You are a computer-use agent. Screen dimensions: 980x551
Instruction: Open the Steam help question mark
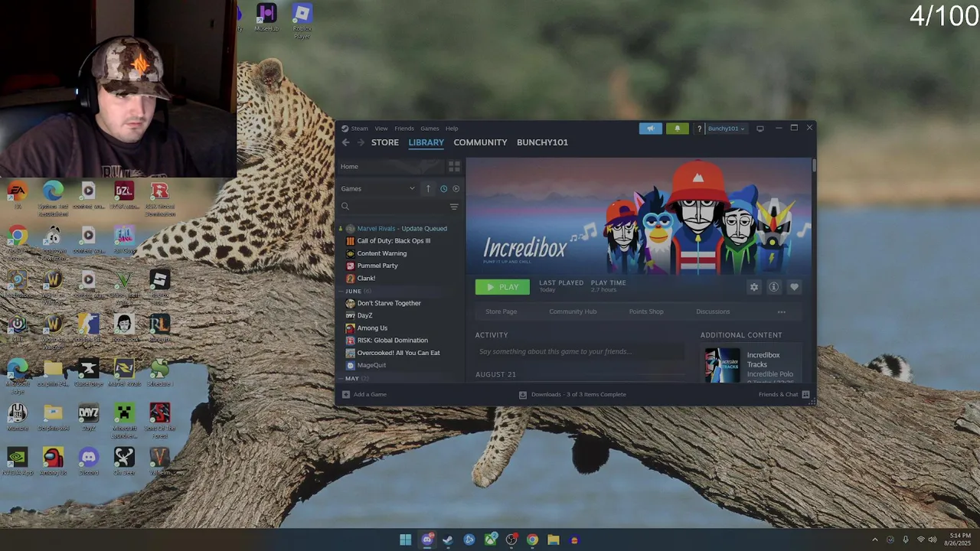pos(699,129)
